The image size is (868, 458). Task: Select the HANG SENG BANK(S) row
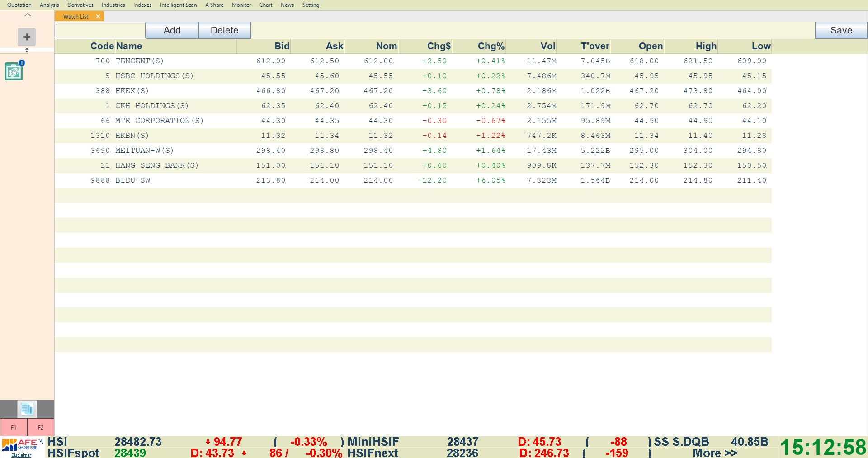point(413,165)
